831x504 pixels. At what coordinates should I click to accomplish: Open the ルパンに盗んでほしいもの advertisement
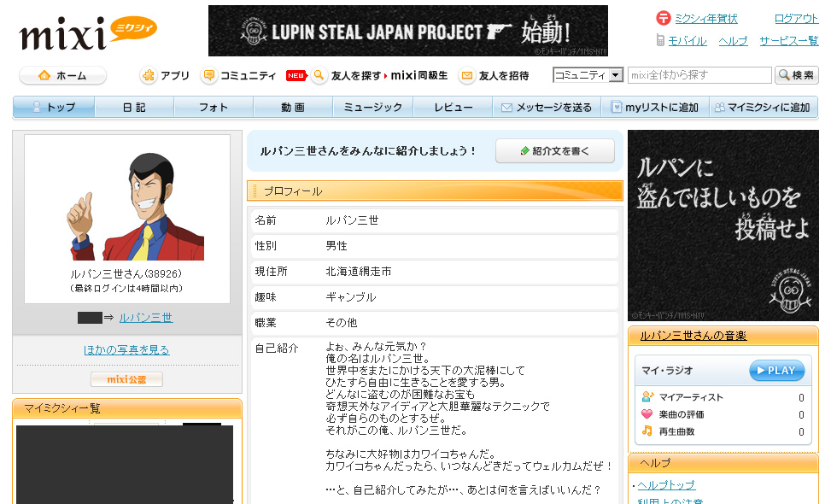[723, 226]
